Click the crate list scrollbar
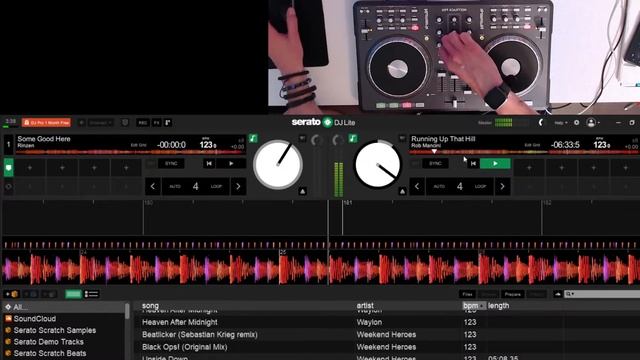This screenshot has height=360, width=640. tap(127, 311)
